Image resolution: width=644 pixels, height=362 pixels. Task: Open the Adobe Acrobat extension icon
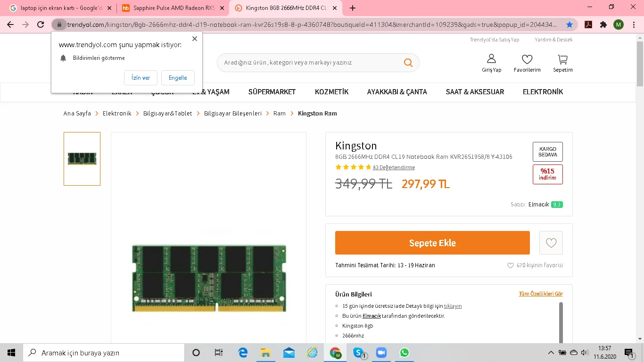(x=588, y=25)
